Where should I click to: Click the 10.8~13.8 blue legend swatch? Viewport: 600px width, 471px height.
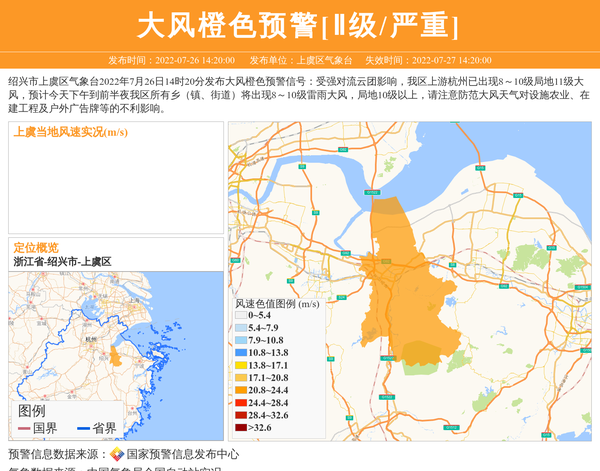point(240,353)
